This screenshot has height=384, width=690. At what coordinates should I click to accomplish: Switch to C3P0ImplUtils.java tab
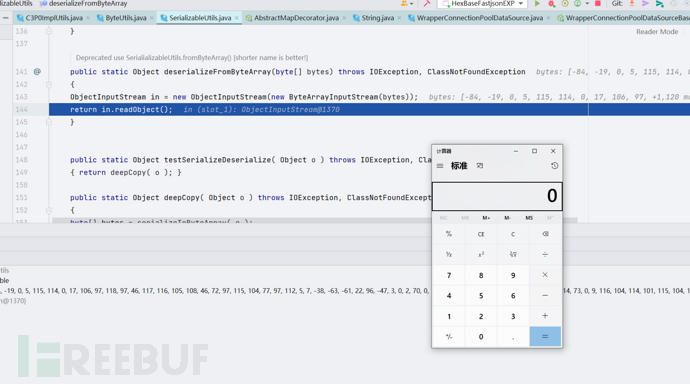54,18
